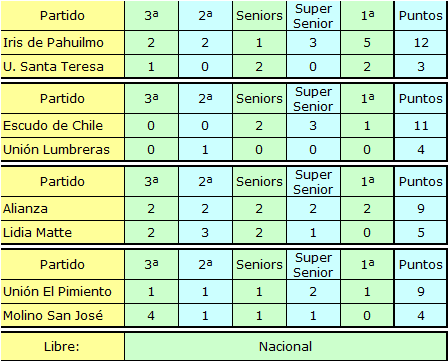Select the Lidia Matte team cell
The height and width of the screenshot is (361, 448).
tap(62, 232)
